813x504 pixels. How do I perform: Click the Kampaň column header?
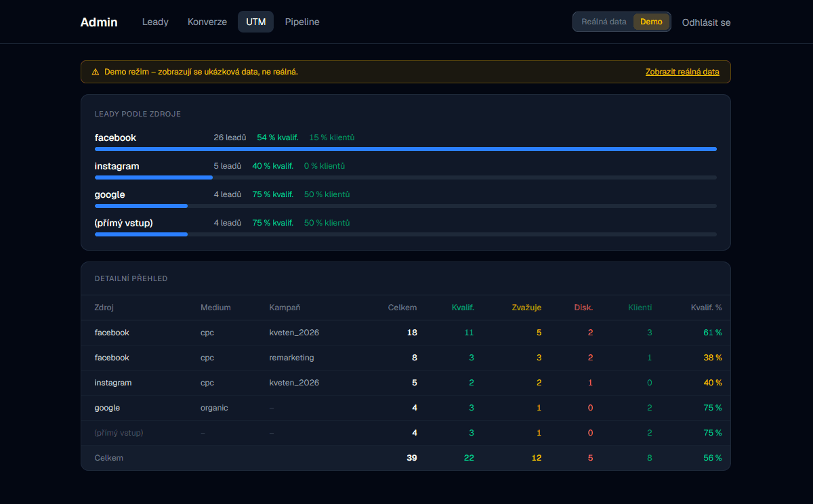click(283, 308)
